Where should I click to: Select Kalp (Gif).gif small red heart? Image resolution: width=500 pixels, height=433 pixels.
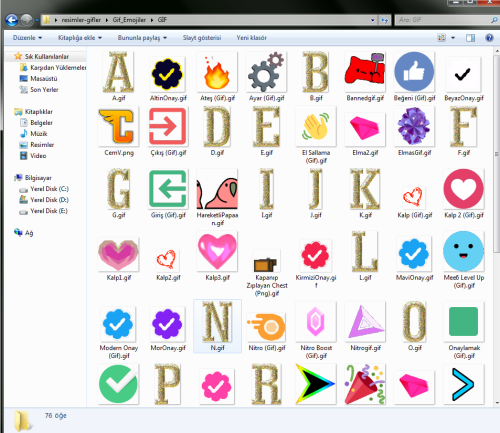(413, 197)
